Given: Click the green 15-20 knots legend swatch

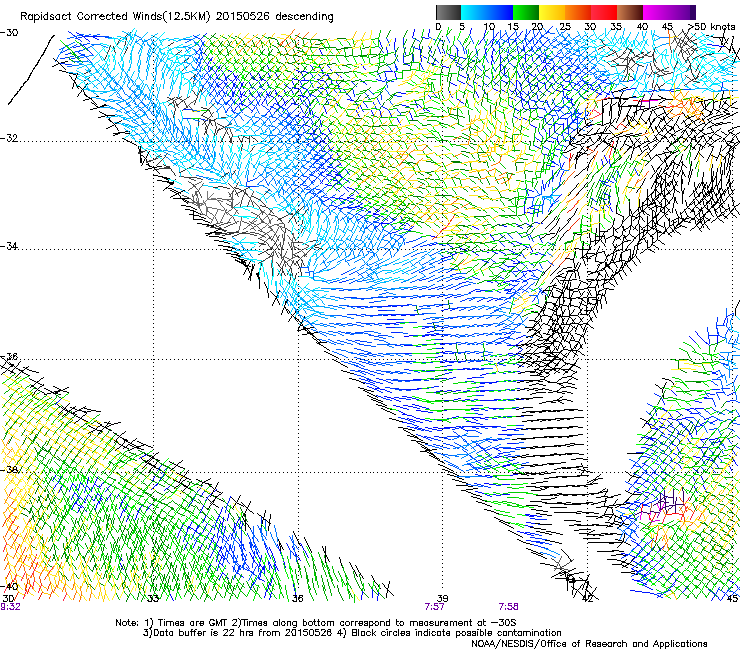Looking at the screenshot, I should tap(526, 12).
